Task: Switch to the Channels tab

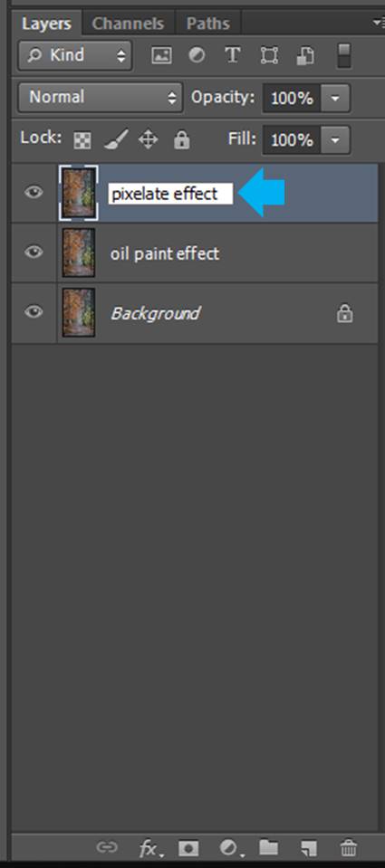Action: pos(128,24)
